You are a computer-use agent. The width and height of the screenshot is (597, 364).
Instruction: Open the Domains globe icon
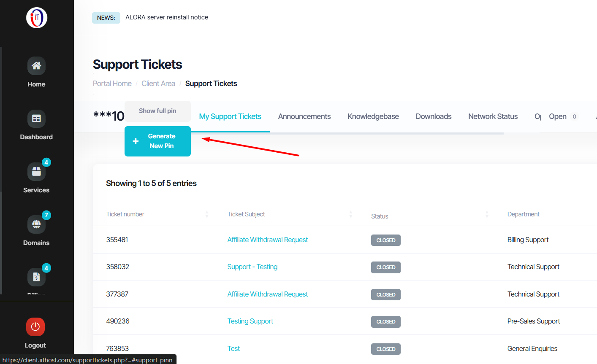(x=36, y=224)
